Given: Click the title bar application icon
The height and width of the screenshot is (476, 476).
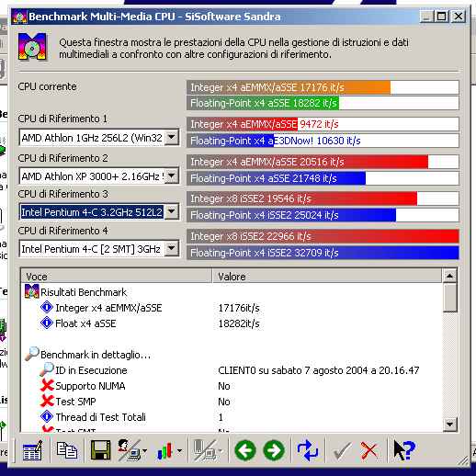Looking at the screenshot, I should pos(20,17).
